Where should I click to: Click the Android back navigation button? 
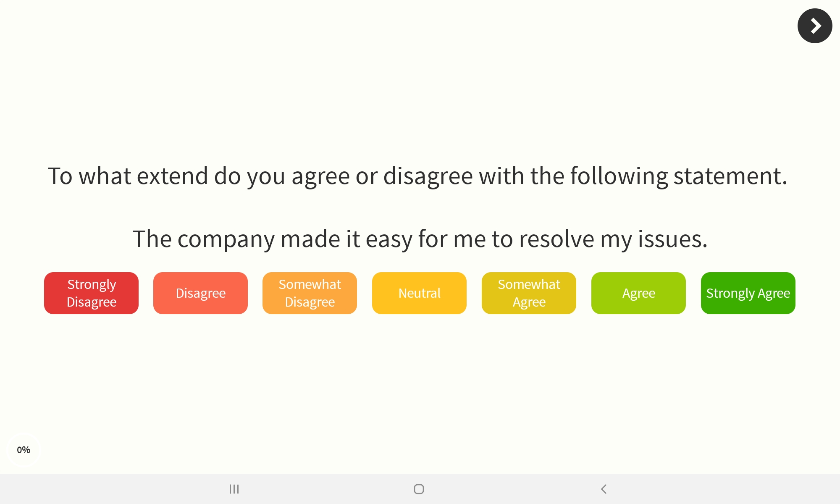click(x=604, y=489)
